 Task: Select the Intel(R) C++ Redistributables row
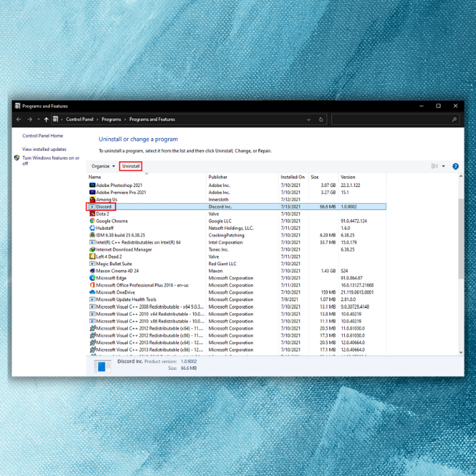(237, 242)
